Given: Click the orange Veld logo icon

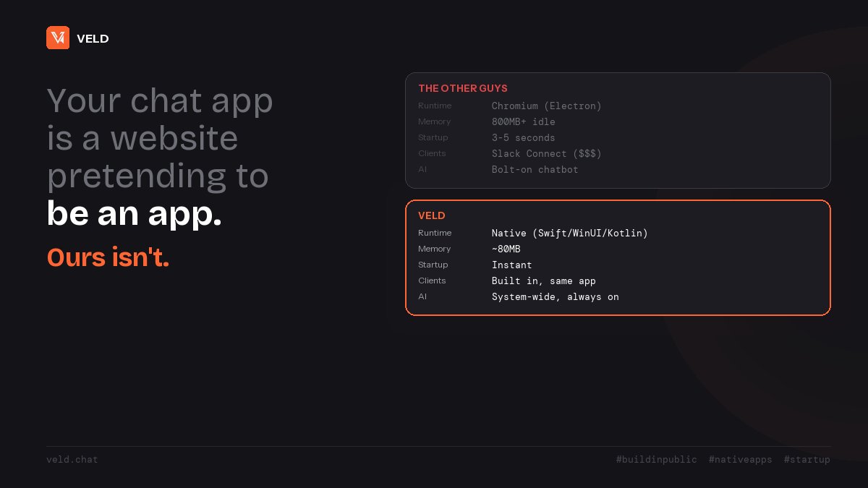Looking at the screenshot, I should [x=58, y=38].
